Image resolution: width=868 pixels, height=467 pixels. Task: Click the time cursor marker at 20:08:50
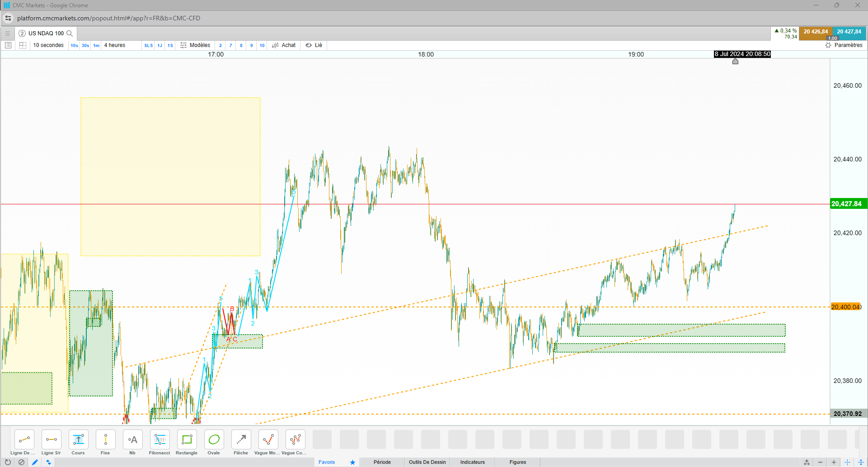pos(735,61)
